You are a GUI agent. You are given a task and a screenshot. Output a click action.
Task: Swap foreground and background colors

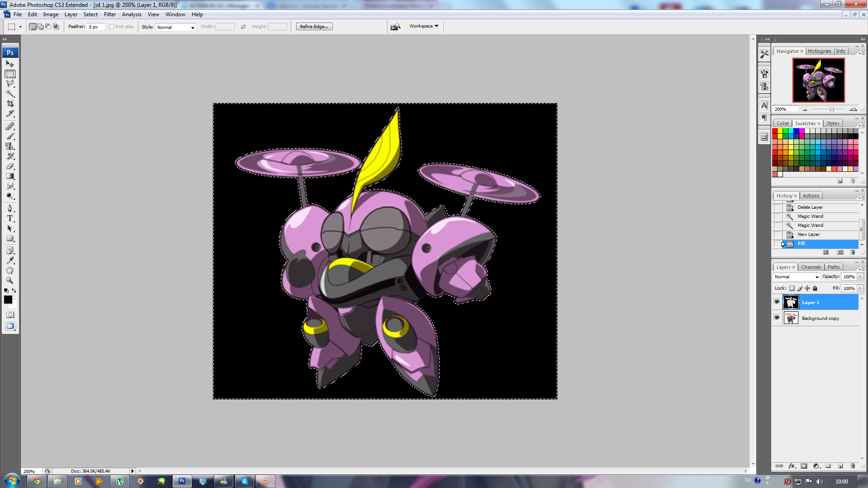tap(14, 291)
